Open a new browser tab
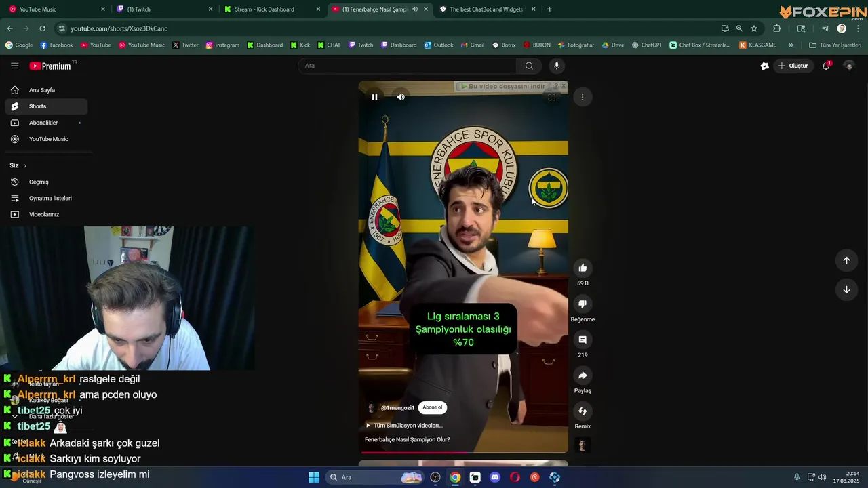Screen dimensions: 868x488 click(549, 9)
